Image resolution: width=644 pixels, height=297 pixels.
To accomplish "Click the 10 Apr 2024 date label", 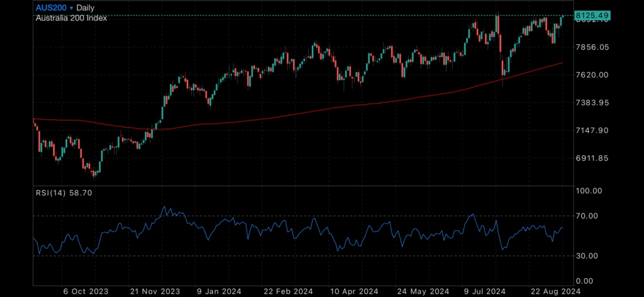I will [x=354, y=291].
